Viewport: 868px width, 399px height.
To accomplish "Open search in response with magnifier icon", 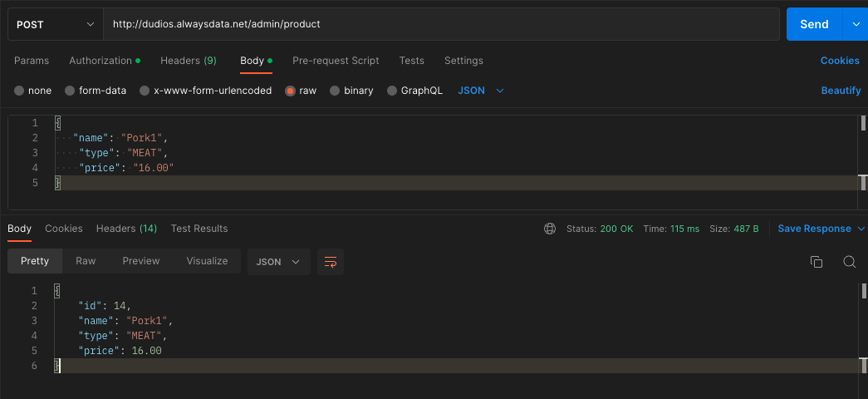I will coord(850,262).
